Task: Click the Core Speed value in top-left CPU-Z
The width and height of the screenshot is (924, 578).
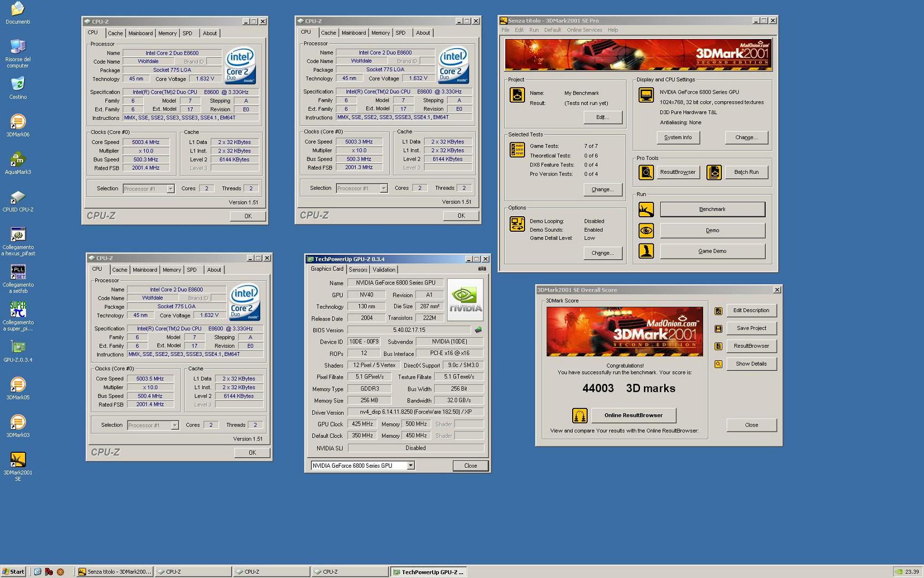Action: (x=146, y=142)
